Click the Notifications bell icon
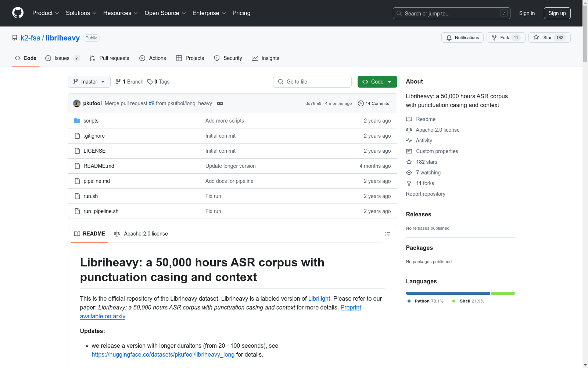Screen dimensions: 588x368 [x=449, y=38]
